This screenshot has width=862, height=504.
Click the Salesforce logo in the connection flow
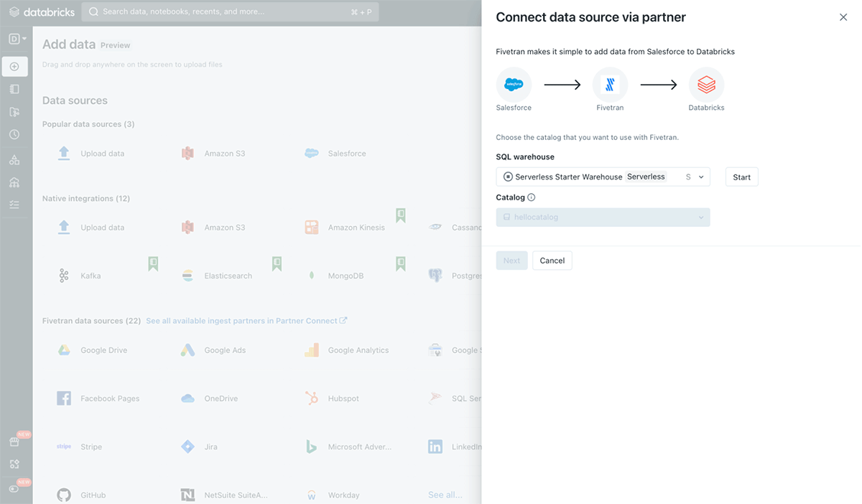[x=514, y=85]
